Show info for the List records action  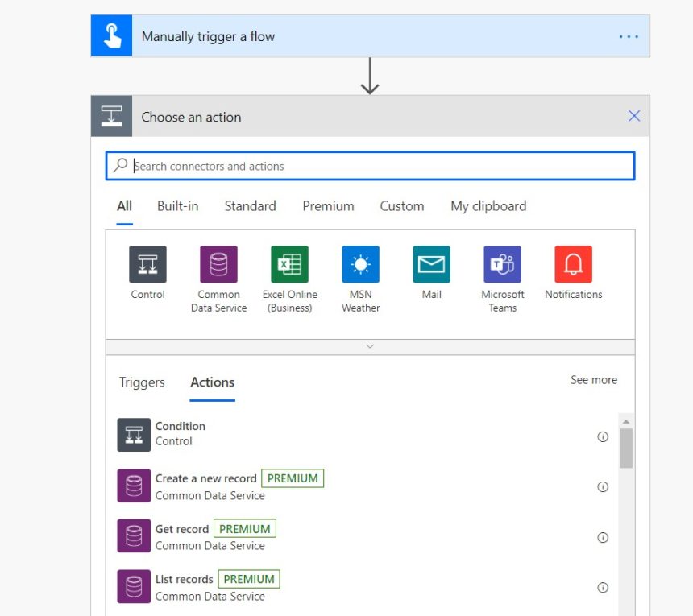[603, 587]
